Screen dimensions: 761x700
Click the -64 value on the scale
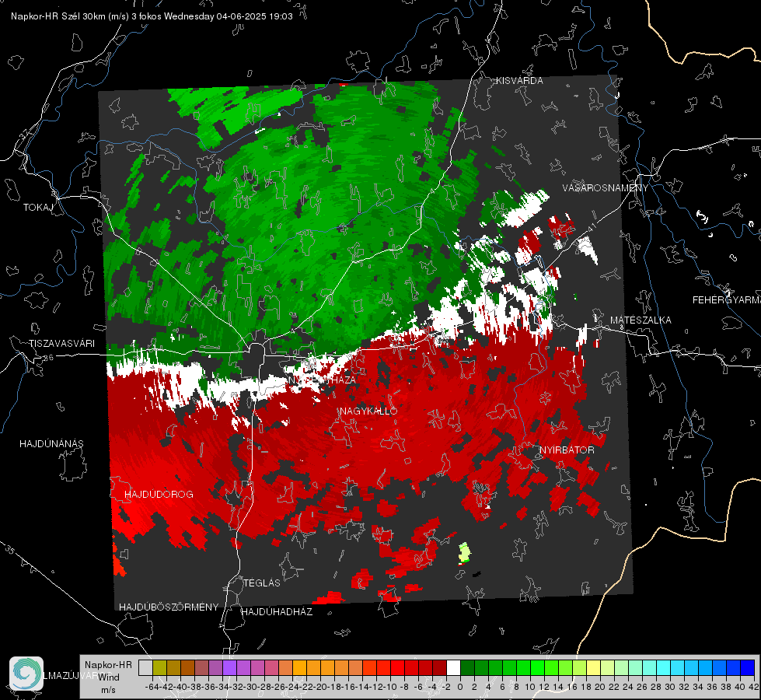tap(152, 687)
